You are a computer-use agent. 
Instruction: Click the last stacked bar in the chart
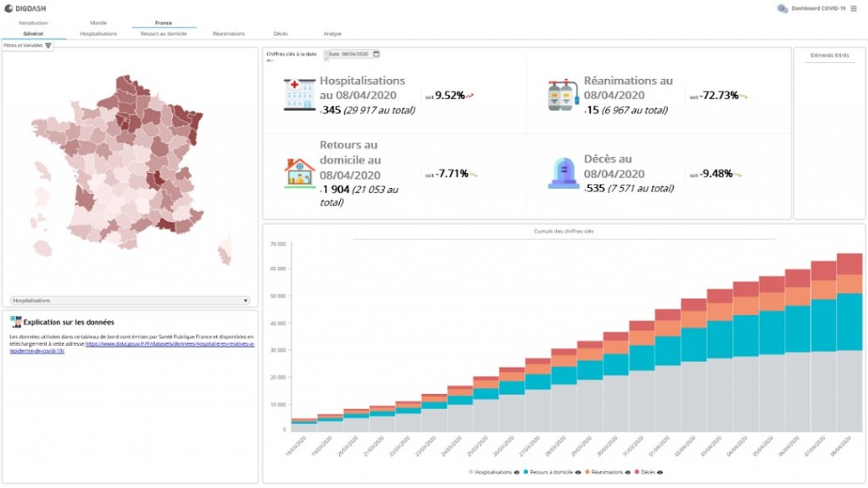849,342
